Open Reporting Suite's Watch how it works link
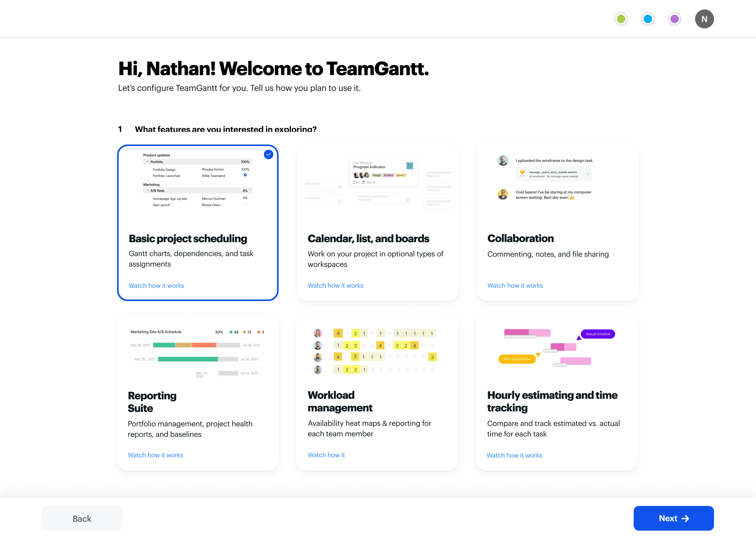Viewport: 756px width, 538px height. click(x=155, y=455)
